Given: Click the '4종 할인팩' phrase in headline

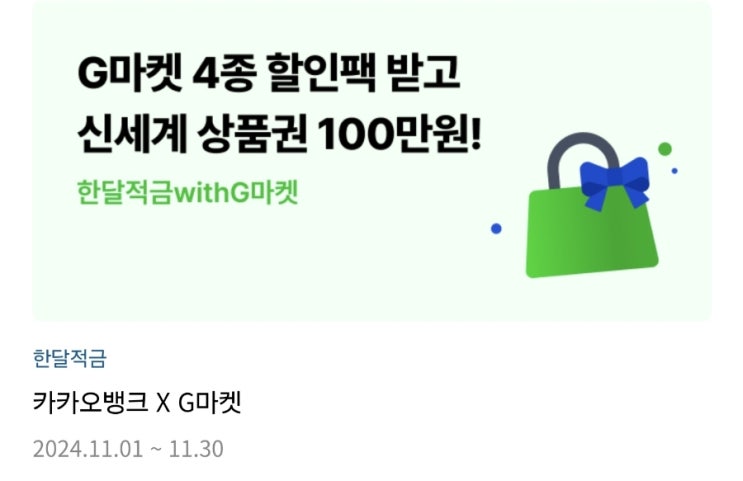Looking at the screenshot, I should [284, 73].
